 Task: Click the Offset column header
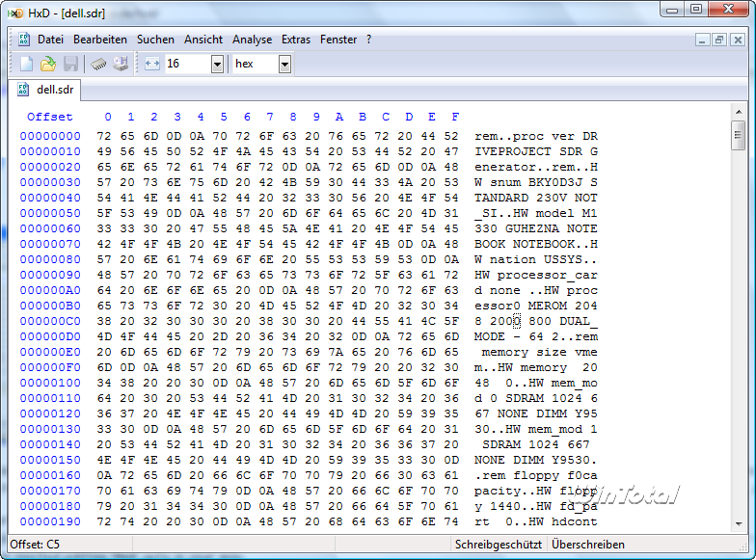click(x=49, y=117)
